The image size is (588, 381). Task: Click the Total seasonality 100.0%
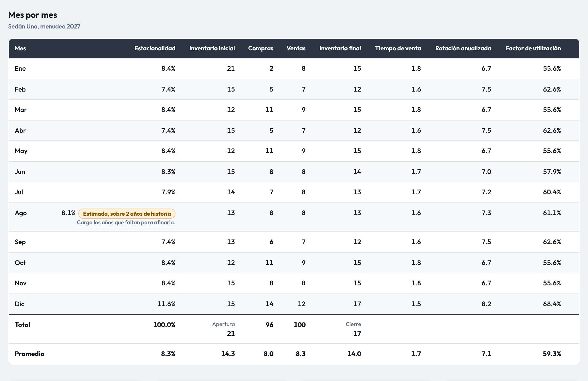(x=164, y=325)
